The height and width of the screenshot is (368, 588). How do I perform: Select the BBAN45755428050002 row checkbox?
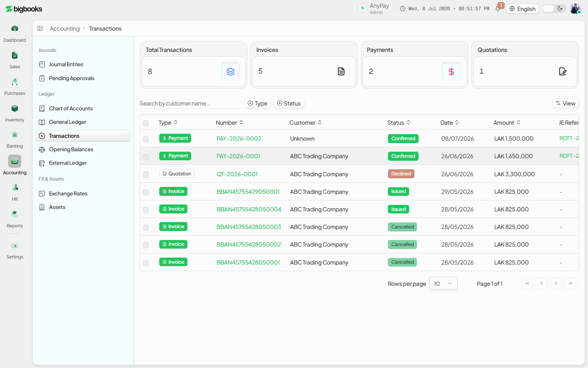pos(146,245)
